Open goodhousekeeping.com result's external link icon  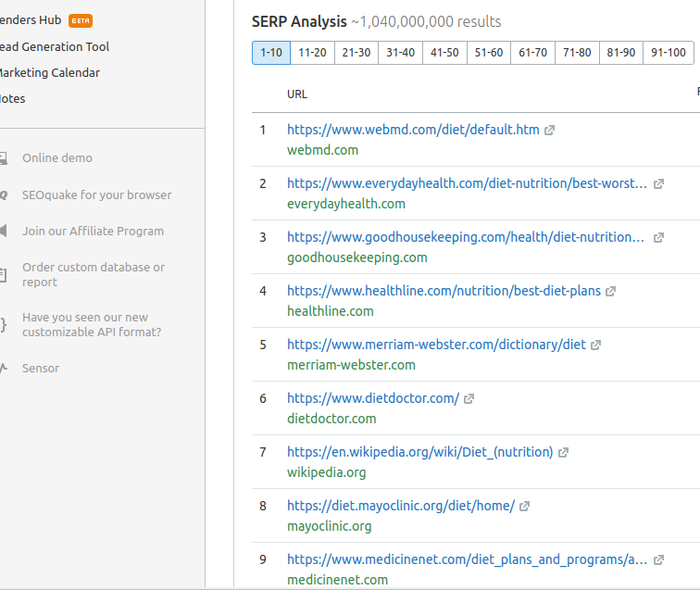pyautogui.click(x=658, y=238)
